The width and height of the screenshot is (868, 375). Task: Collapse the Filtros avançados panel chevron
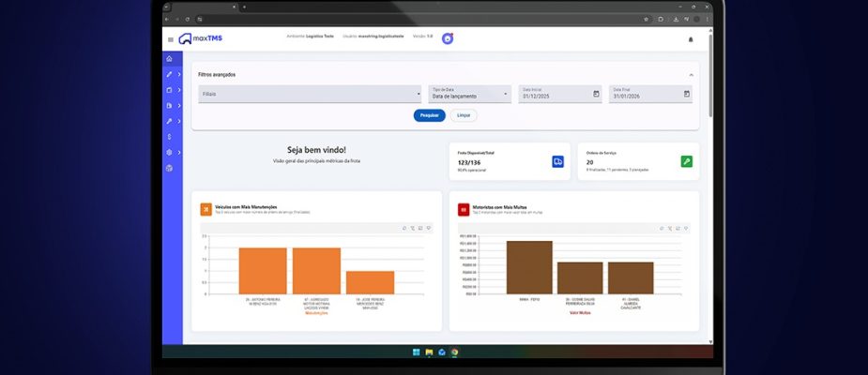(691, 75)
